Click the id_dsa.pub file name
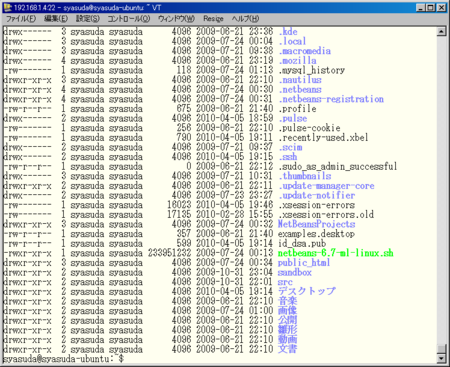Screen dimensions: 450x367 (302, 243)
